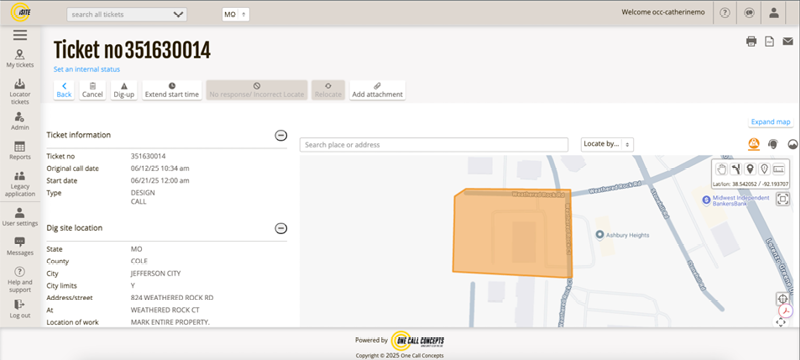Switch to the hybrid map view icon

pos(773,144)
